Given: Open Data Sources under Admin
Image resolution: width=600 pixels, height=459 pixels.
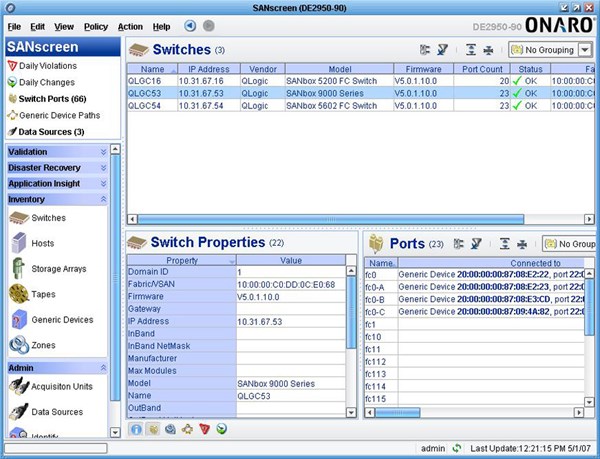Looking at the screenshot, I should 46,412.
